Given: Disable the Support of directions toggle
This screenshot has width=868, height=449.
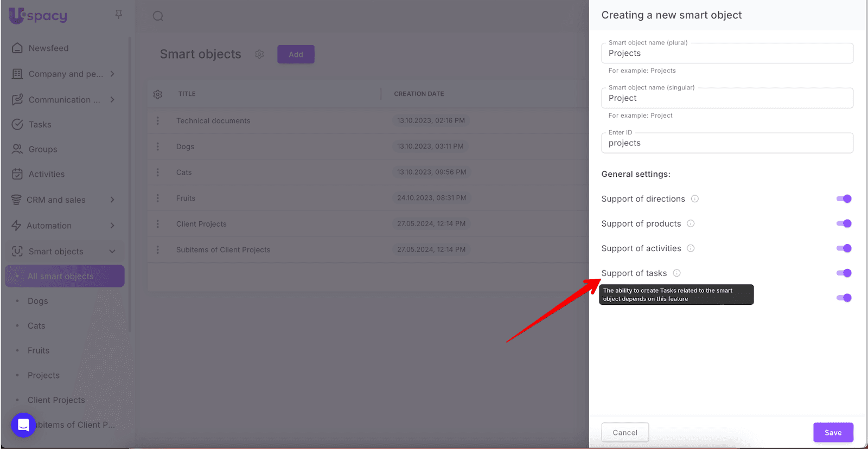Looking at the screenshot, I should [844, 199].
